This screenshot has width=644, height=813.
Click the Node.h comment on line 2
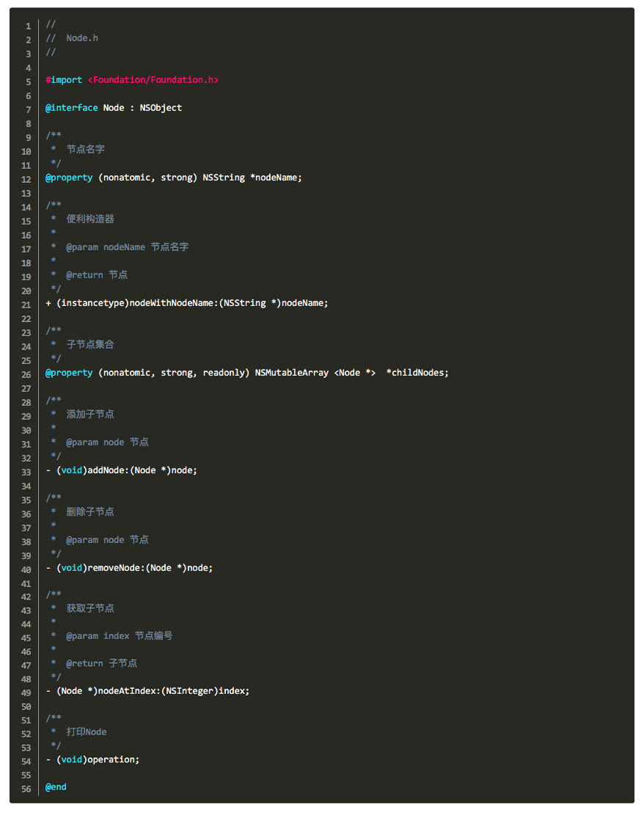click(81, 38)
